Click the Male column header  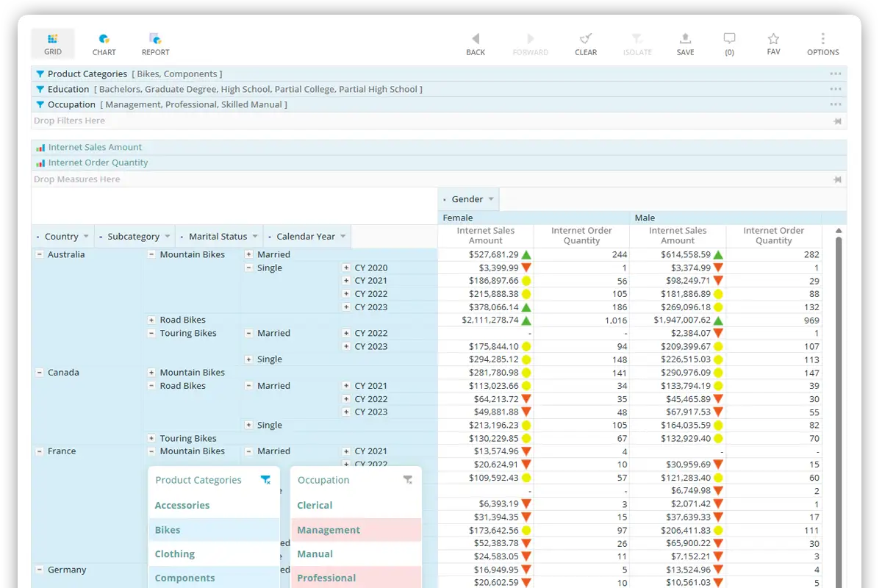point(726,218)
